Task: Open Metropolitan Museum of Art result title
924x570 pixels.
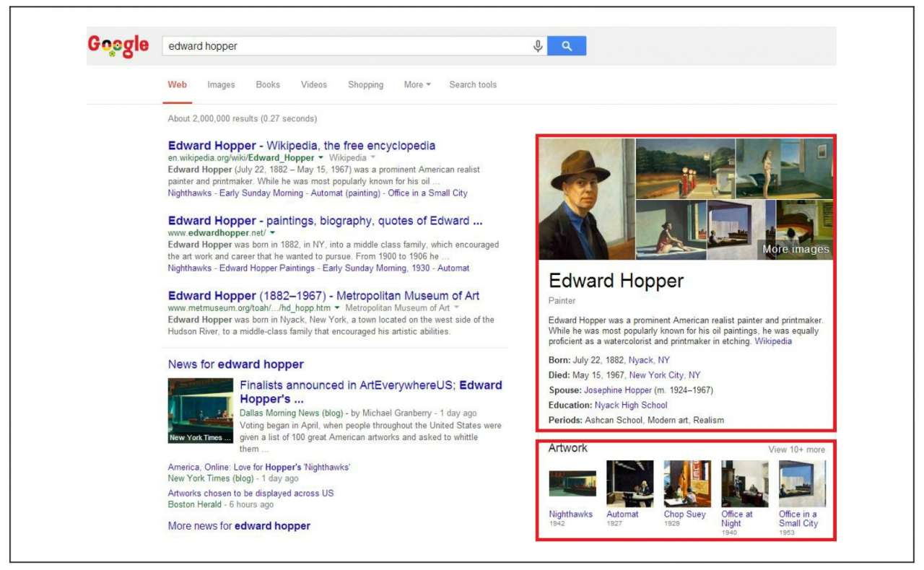Action: coord(323,296)
